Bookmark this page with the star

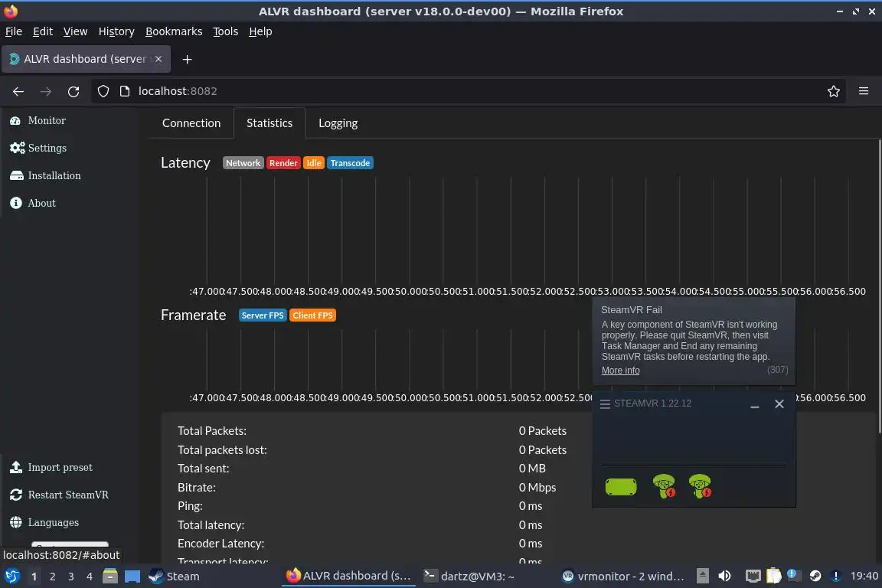tap(834, 91)
